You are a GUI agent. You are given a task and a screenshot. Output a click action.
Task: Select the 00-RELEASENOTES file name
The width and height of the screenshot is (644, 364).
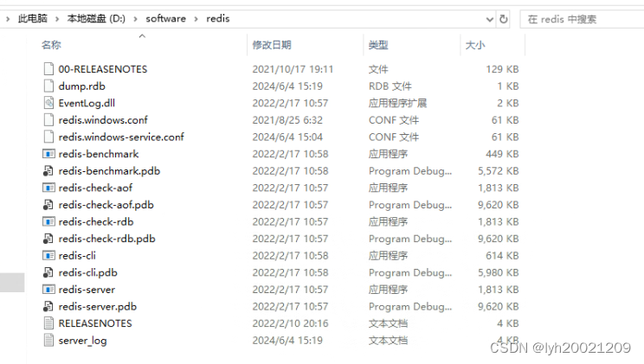click(x=103, y=69)
